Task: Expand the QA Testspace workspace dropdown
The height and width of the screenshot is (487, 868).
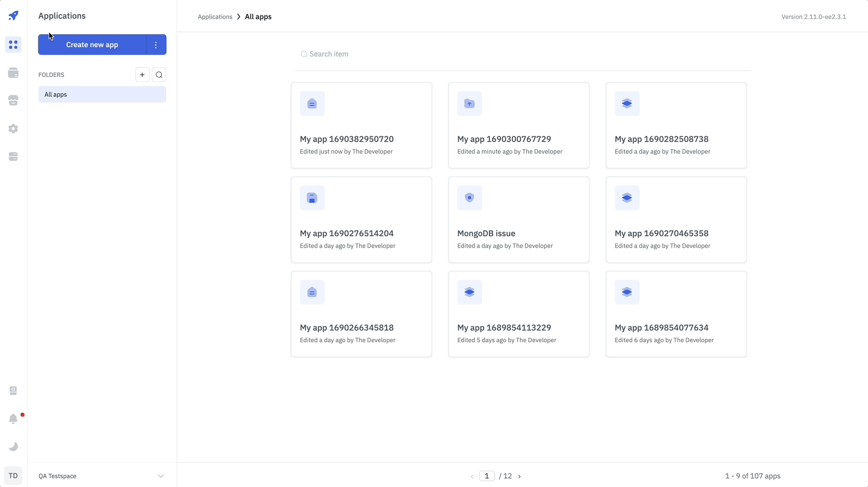Action: [161, 476]
